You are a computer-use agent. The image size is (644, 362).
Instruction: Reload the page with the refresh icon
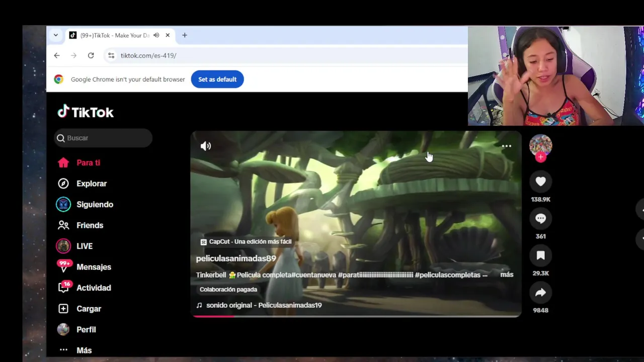click(x=91, y=55)
